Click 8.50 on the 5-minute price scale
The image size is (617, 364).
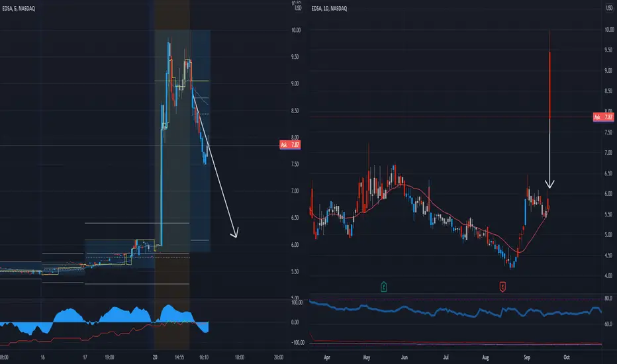[295, 111]
